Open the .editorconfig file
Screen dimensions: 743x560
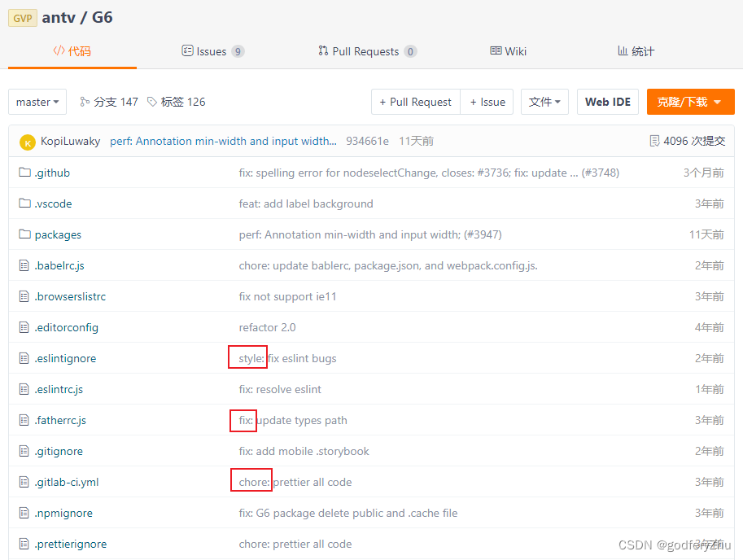[x=67, y=327]
